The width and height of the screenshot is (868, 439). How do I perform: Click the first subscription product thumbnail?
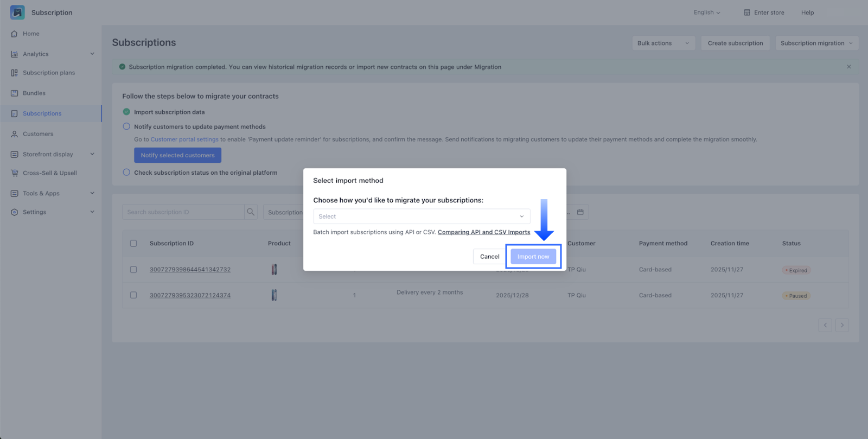[274, 270]
